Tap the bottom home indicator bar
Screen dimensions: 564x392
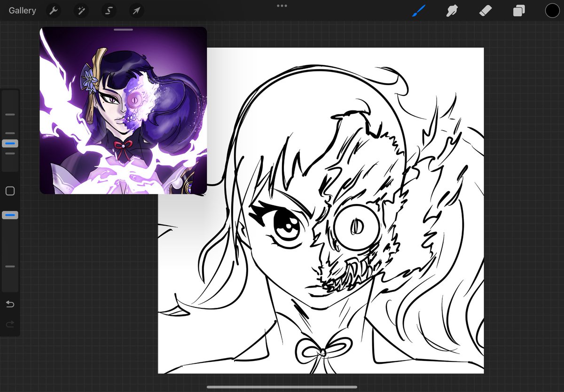click(282, 386)
